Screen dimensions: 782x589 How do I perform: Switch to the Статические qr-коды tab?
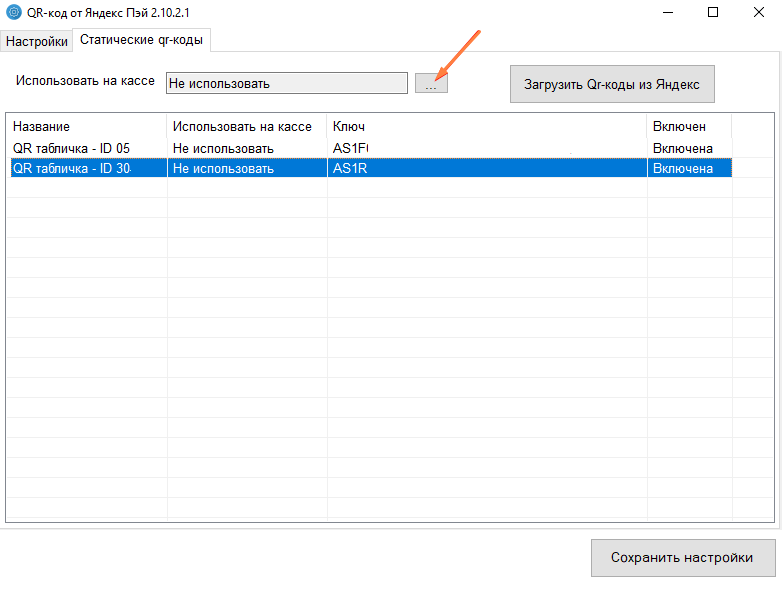coord(140,40)
